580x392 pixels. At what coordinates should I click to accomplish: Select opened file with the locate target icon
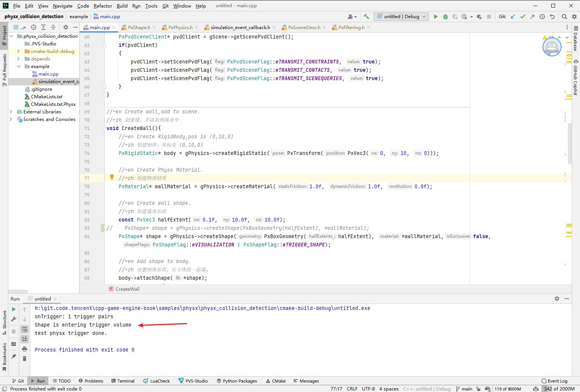point(34,27)
